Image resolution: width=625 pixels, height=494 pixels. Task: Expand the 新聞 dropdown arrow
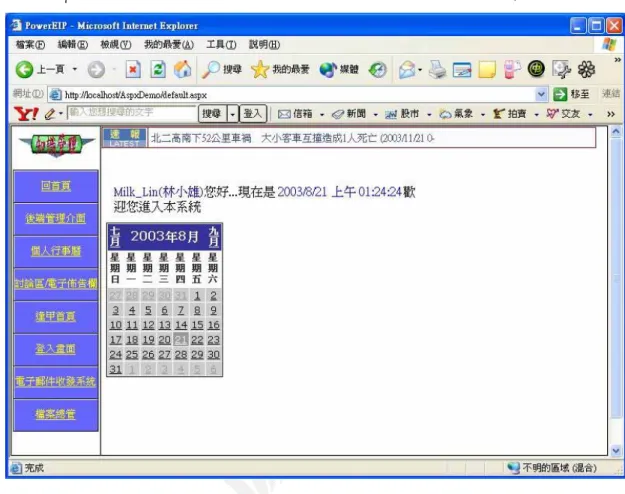coord(375,115)
